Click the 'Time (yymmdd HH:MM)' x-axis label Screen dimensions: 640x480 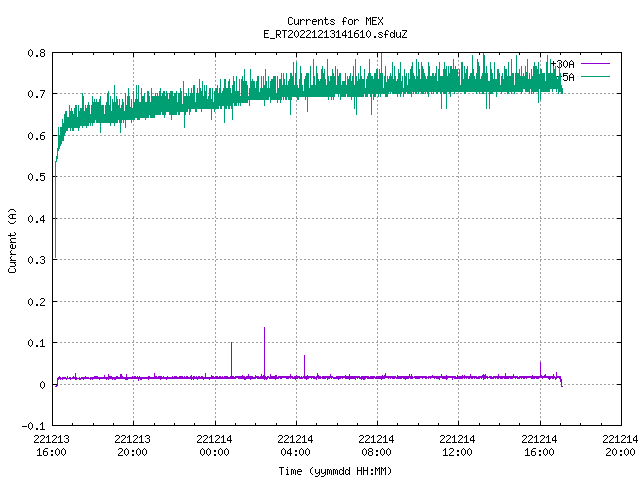[x=335, y=471]
